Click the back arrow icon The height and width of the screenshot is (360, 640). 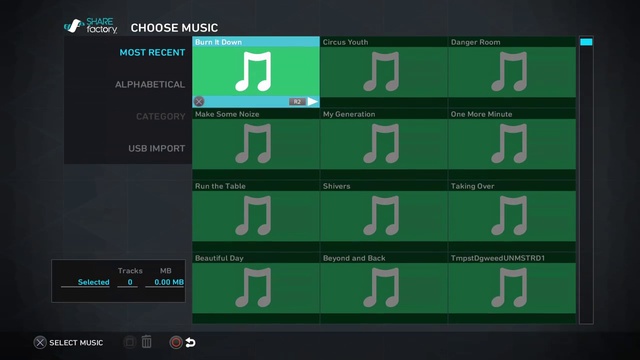tap(190, 342)
